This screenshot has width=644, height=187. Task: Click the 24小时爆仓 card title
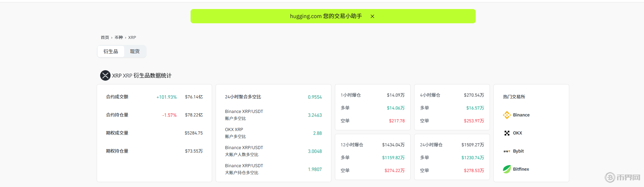point(431,145)
